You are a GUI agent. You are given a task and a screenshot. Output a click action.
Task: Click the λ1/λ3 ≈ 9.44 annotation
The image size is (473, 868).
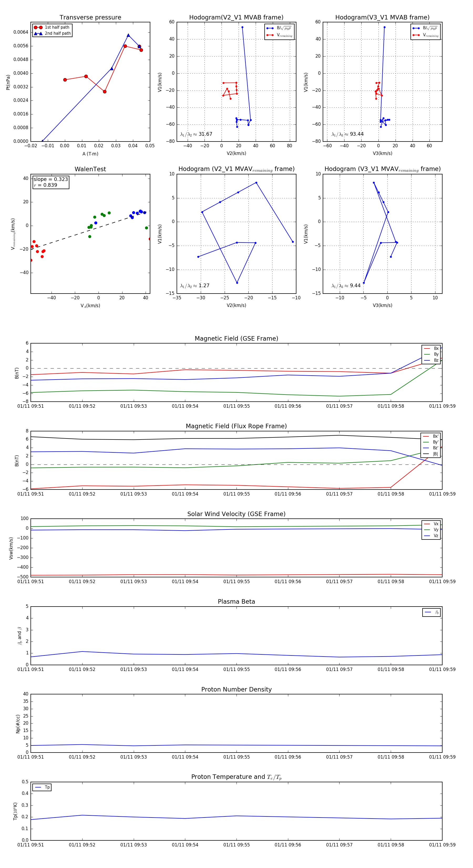click(x=346, y=286)
